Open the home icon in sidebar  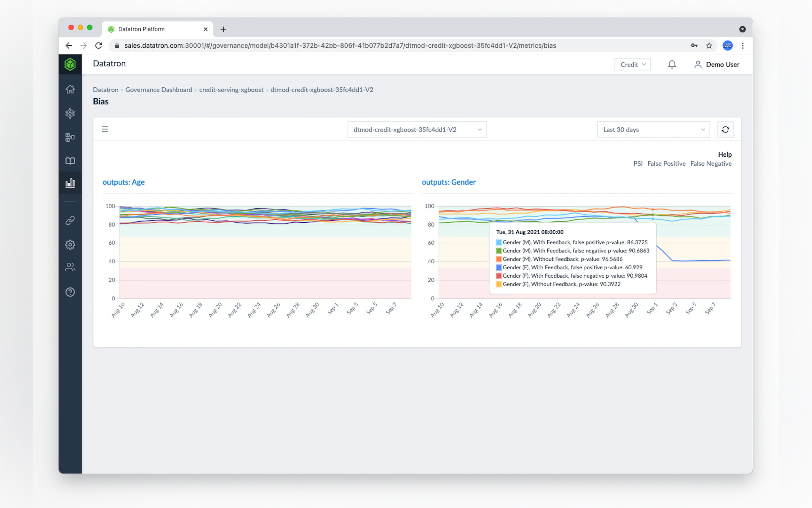[x=70, y=89]
